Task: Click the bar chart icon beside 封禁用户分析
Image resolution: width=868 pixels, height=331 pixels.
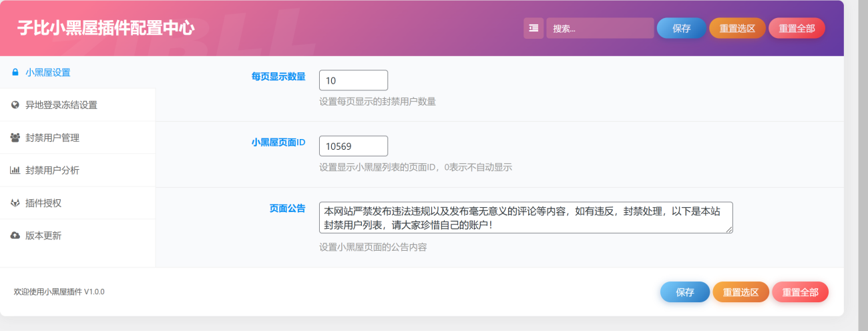Action: (x=15, y=171)
